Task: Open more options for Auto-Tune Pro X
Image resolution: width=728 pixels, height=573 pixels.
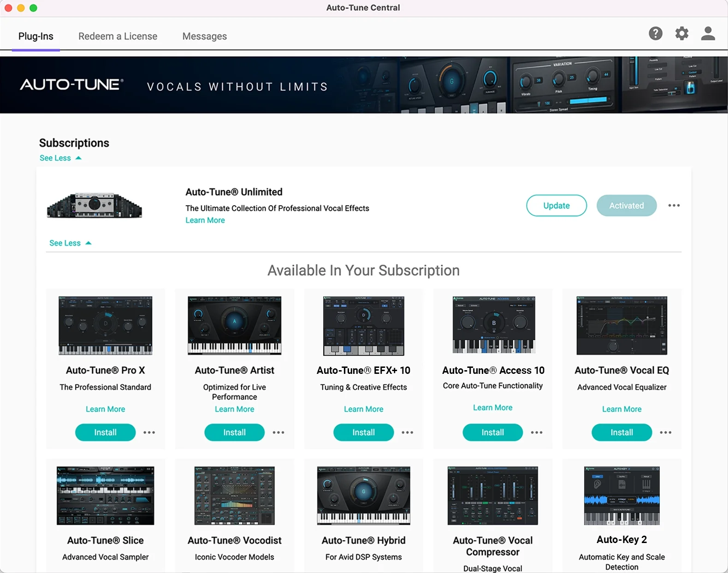Action: 149,432
